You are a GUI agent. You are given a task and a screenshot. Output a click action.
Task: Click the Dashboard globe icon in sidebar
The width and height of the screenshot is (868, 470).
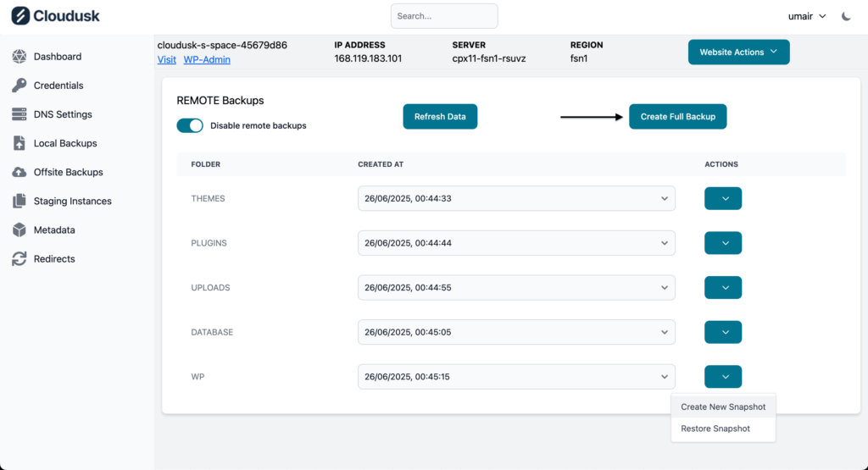pyautogui.click(x=19, y=57)
